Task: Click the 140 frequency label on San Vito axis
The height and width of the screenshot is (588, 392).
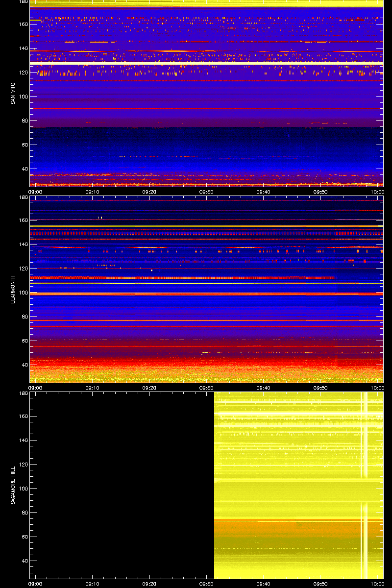Action: tap(23, 49)
